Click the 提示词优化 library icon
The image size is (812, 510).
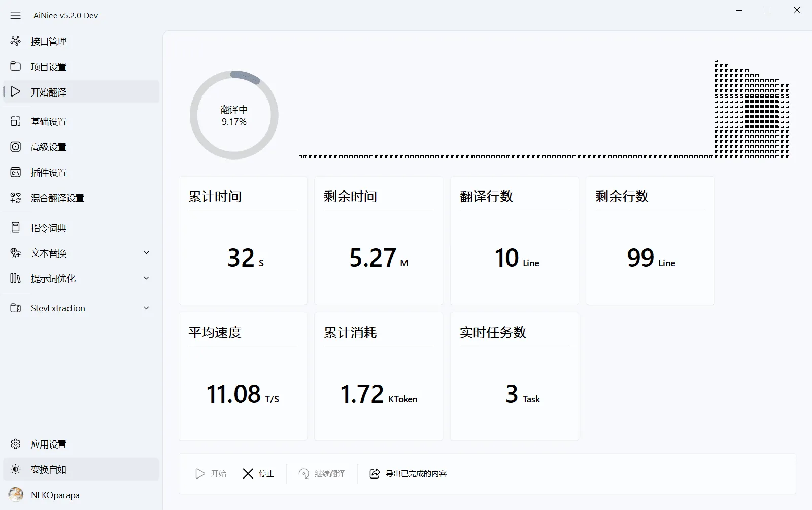16,278
